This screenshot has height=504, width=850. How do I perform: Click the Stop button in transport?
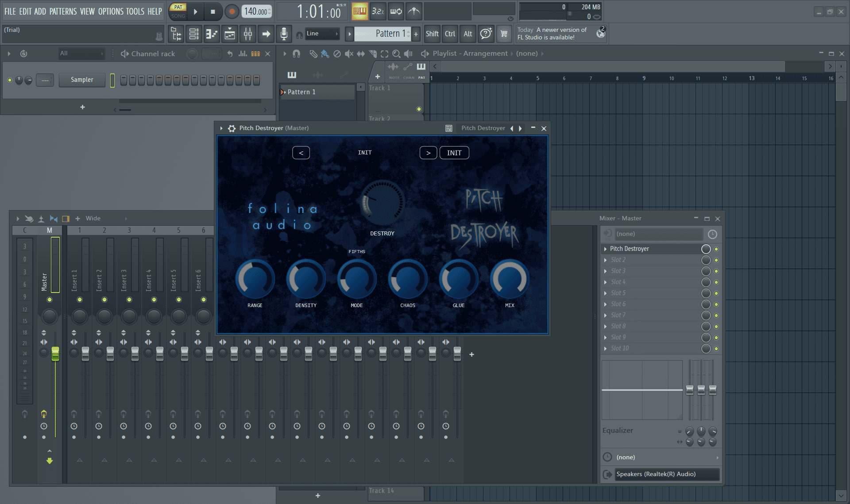[213, 12]
